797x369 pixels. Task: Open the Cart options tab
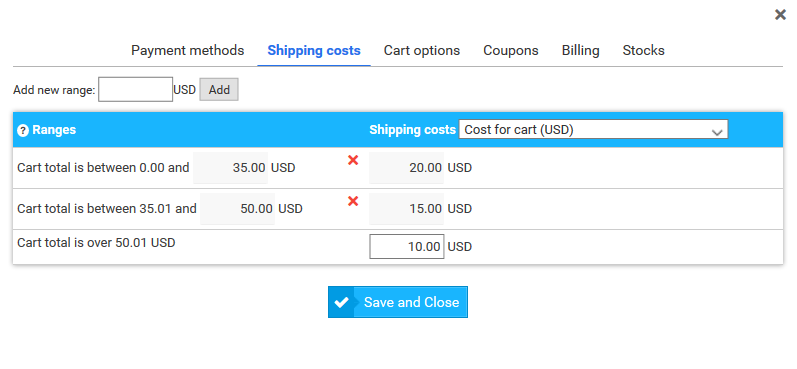(x=422, y=50)
